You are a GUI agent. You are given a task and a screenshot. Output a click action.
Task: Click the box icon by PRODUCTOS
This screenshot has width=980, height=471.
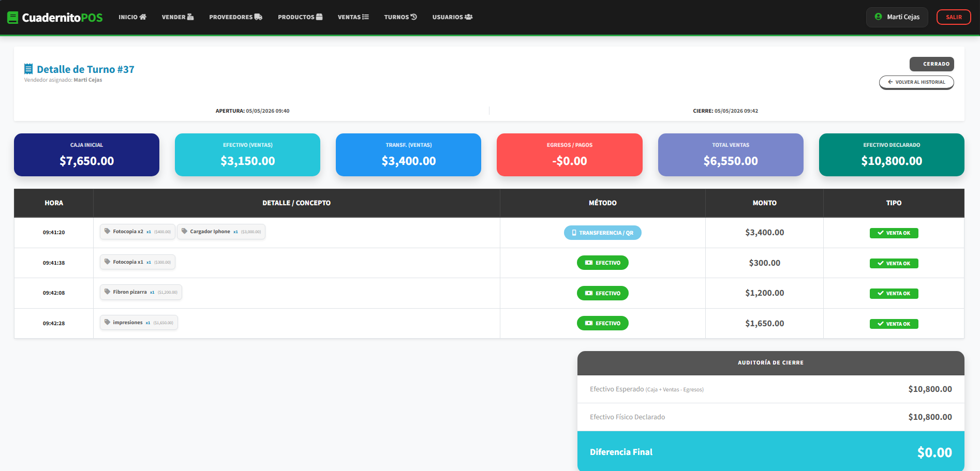(319, 17)
